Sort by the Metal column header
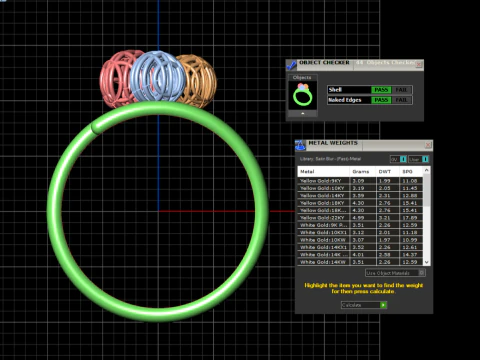The width and height of the screenshot is (480, 360). tap(323, 171)
